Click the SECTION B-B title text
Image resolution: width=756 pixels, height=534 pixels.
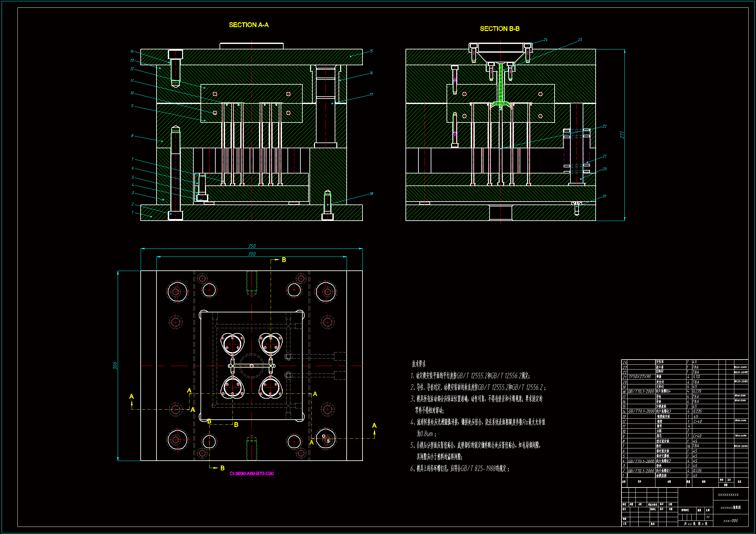pos(500,29)
